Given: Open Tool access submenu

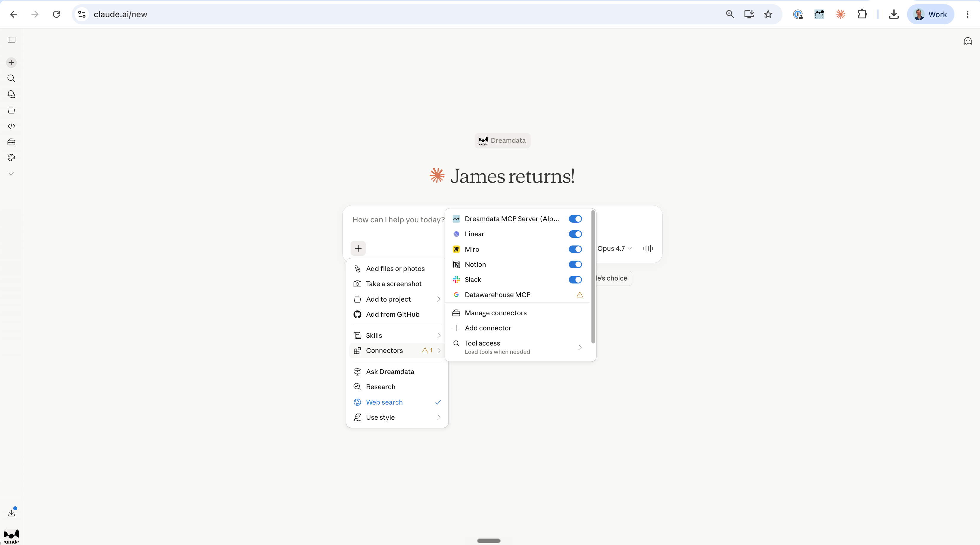Looking at the screenshot, I should 517,347.
